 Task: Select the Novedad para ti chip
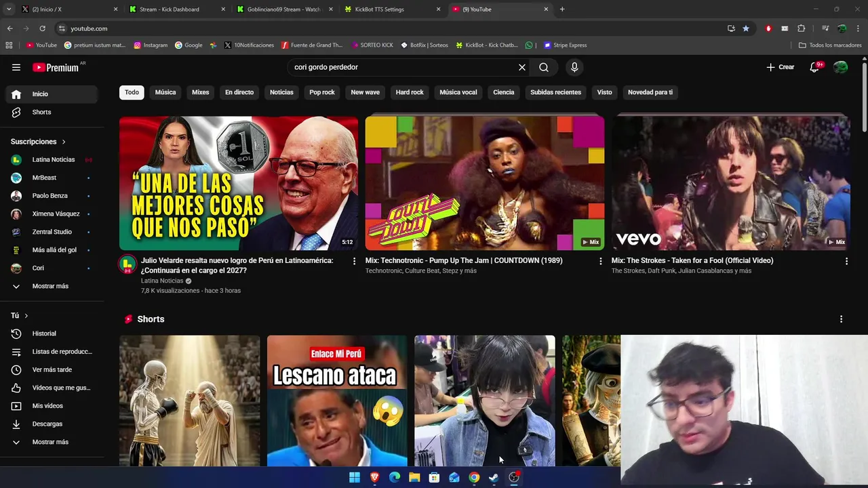click(x=650, y=92)
